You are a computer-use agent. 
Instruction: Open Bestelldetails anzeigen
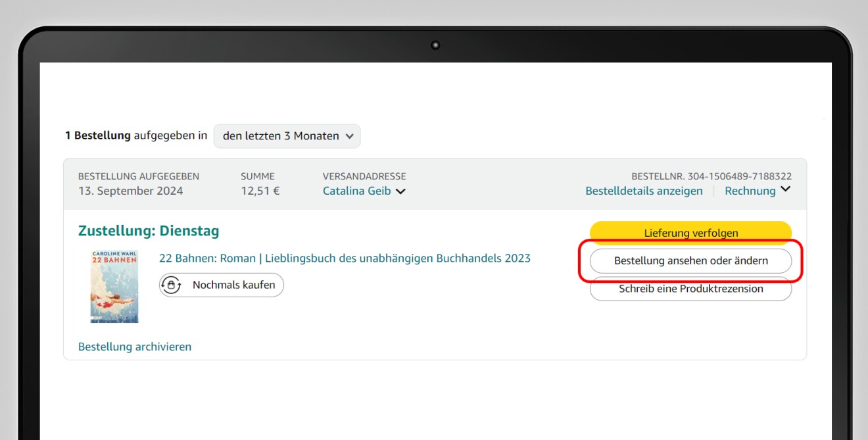click(644, 191)
